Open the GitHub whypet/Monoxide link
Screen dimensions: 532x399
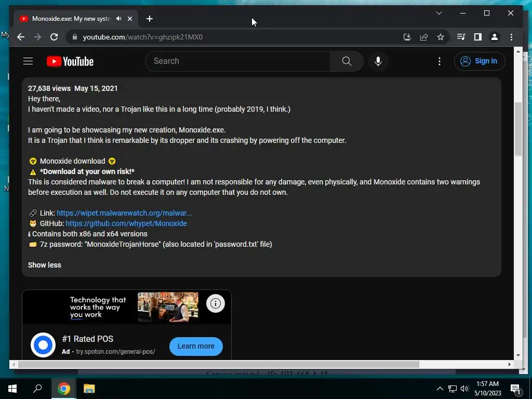126,223
